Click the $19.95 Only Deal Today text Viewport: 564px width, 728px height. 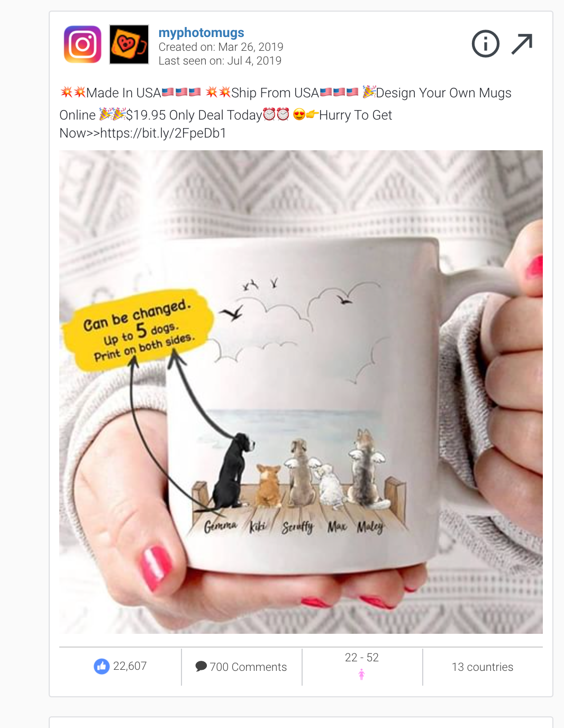194,115
